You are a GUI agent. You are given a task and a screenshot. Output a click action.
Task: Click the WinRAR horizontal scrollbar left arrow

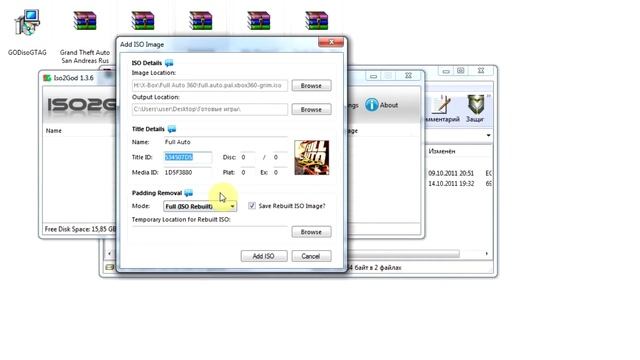click(109, 253)
